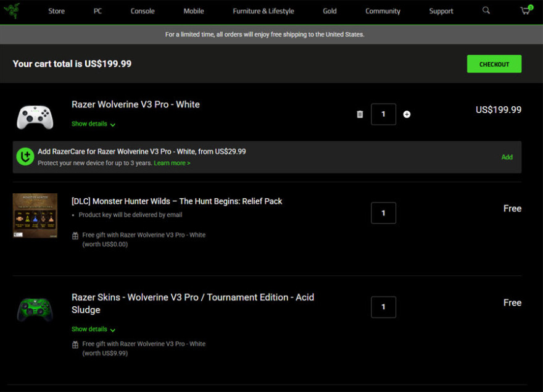Click gift icon under Acid Sludge skin
This screenshot has height=392, width=543.
coord(75,345)
